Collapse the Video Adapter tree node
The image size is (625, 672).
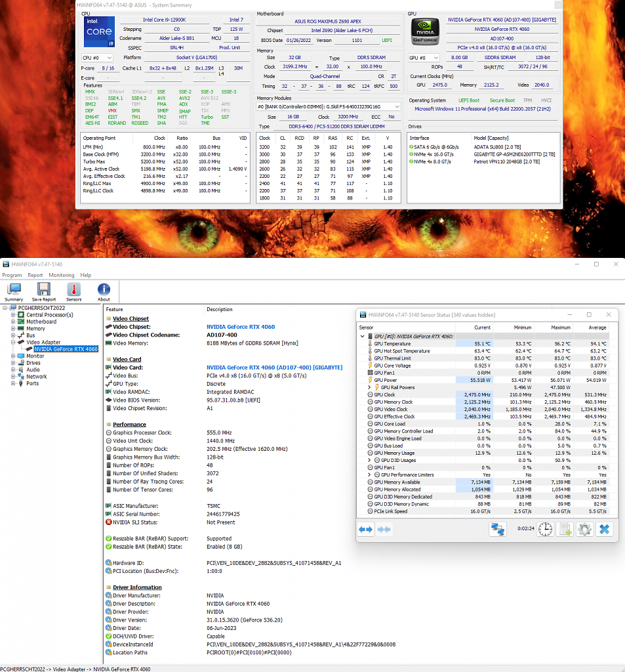pyautogui.click(x=13, y=342)
